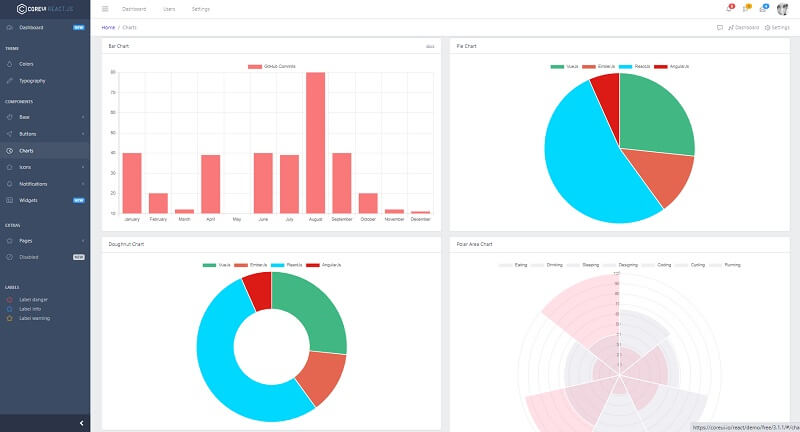The height and width of the screenshot is (432, 800).
Task: Click the Label danger icon in sidebar
Action: click(x=10, y=299)
